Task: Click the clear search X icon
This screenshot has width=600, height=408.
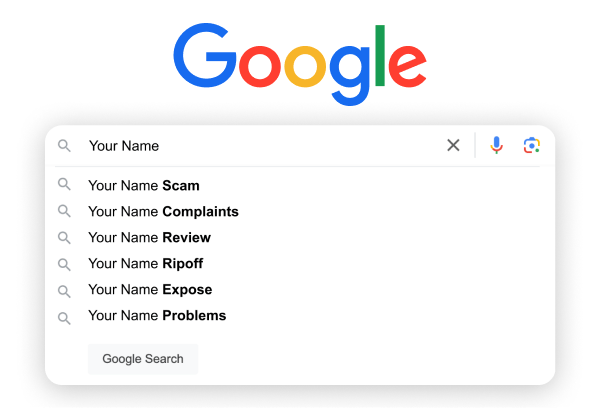Action: click(x=453, y=145)
